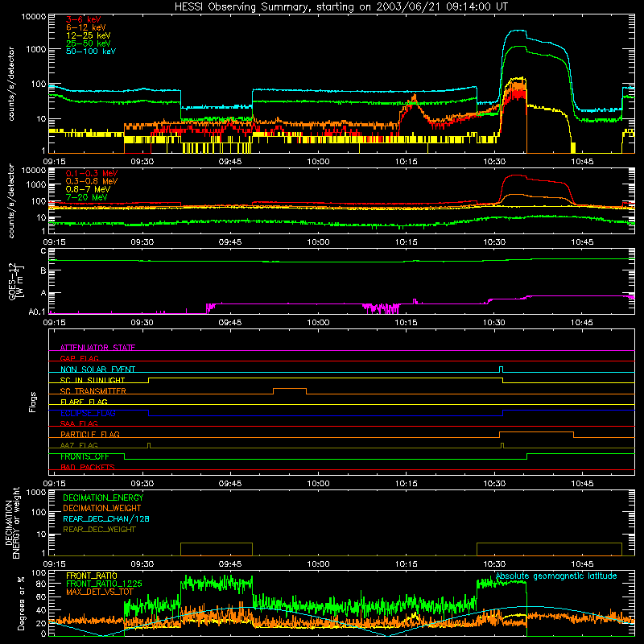The width and height of the screenshot is (644, 644).
Task: Click the Absolute geomagnetic latitude label
Action: [556, 576]
